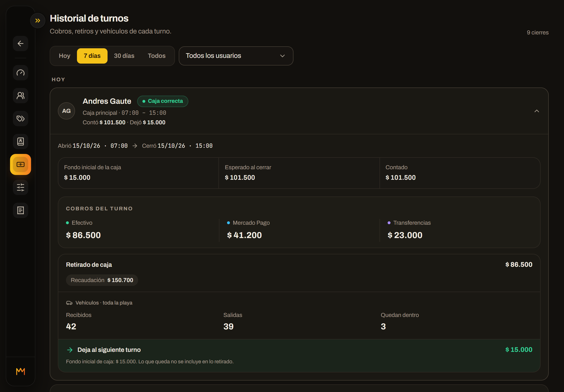Click the Cobros, retiros y vehículos subtitle
Screen dimensions: 564x392
(x=110, y=31)
